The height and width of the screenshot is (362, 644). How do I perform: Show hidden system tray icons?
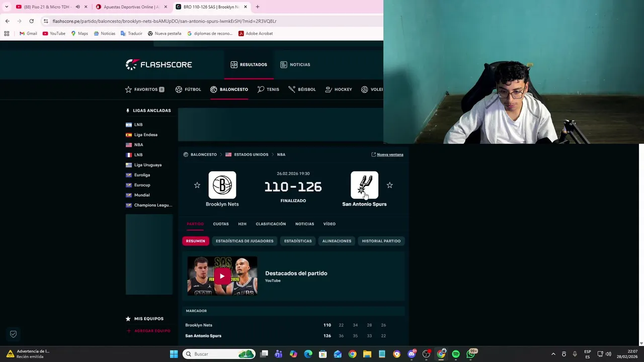[553, 354]
